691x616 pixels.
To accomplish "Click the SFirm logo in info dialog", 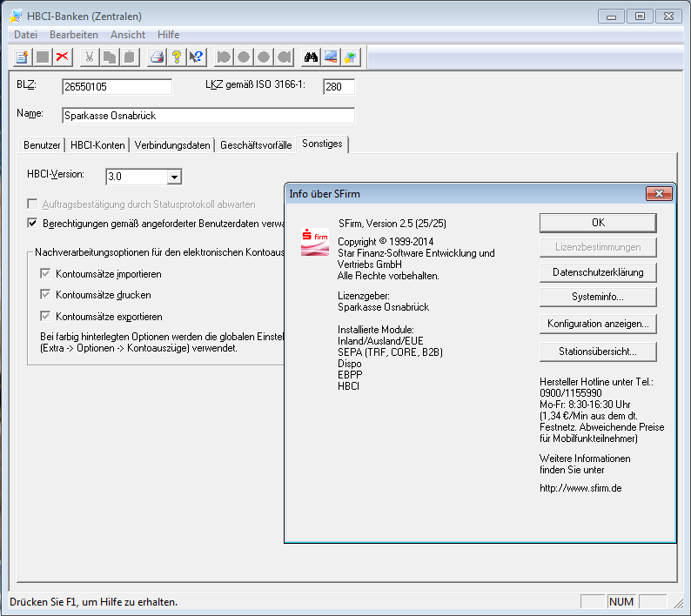I will click(315, 242).
